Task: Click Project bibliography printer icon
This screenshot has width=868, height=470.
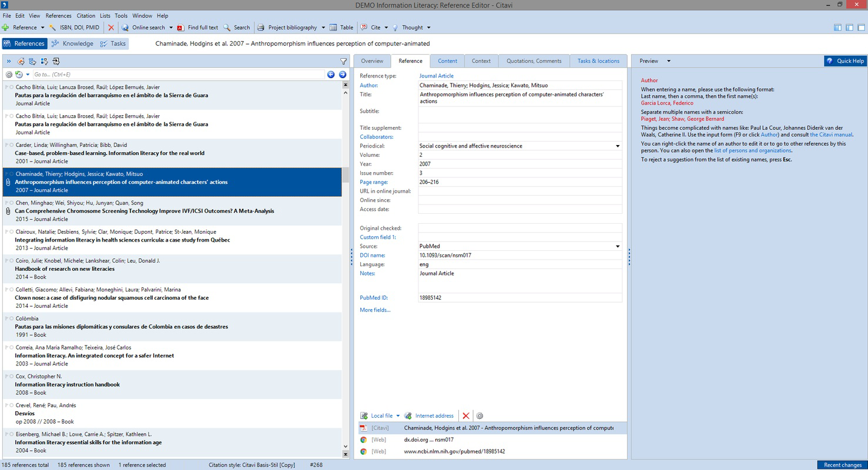Action: click(261, 28)
